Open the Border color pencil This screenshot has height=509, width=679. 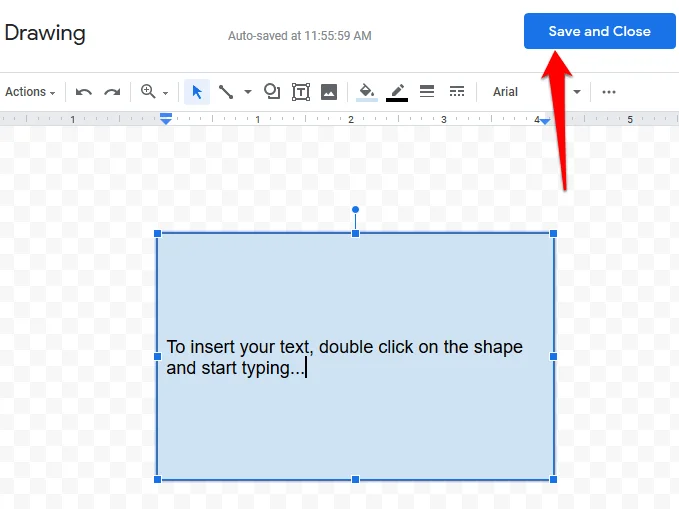click(397, 92)
